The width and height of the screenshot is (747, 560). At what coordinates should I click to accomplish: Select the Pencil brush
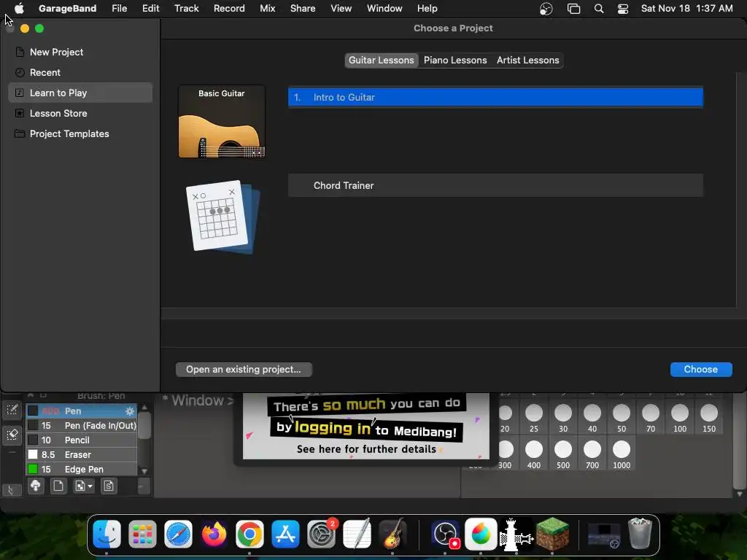[x=82, y=440]
